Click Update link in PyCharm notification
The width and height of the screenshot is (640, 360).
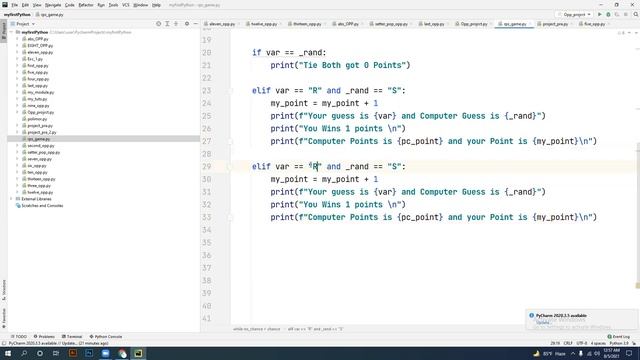coord(542,322)
